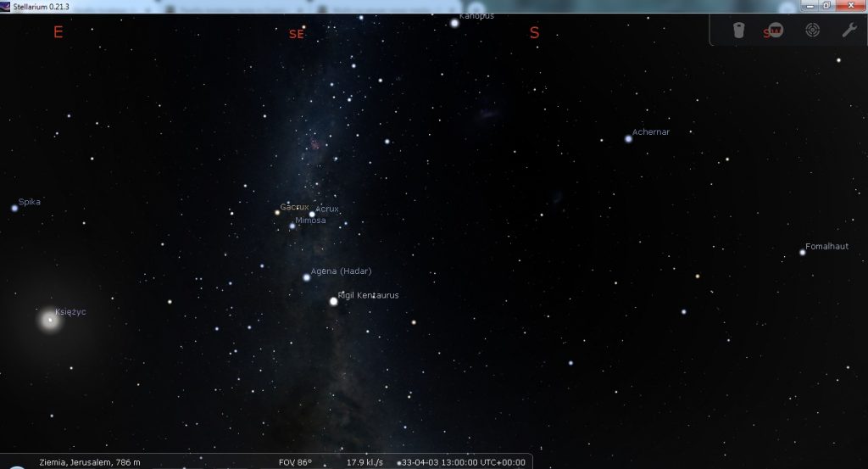Select the Moon labeled Księżyc
The height and width of the screenshot is (469, 868).
pyautogui.click(x=50, y=320)
